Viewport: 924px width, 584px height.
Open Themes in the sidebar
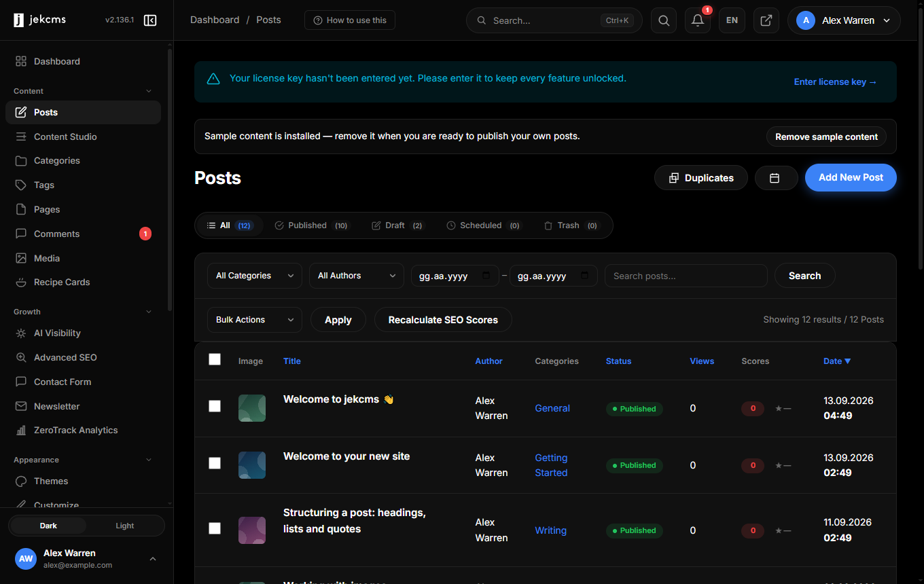coord(83,481)
